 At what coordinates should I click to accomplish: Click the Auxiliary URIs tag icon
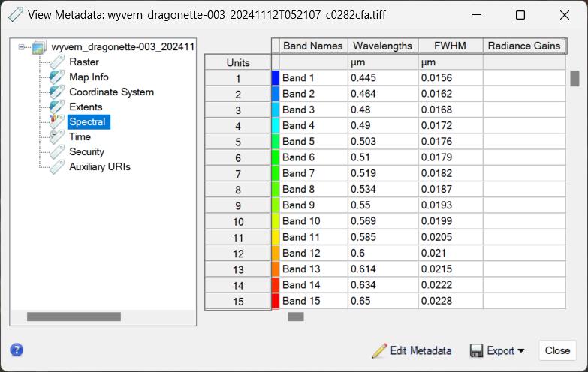tap(57, 166)
